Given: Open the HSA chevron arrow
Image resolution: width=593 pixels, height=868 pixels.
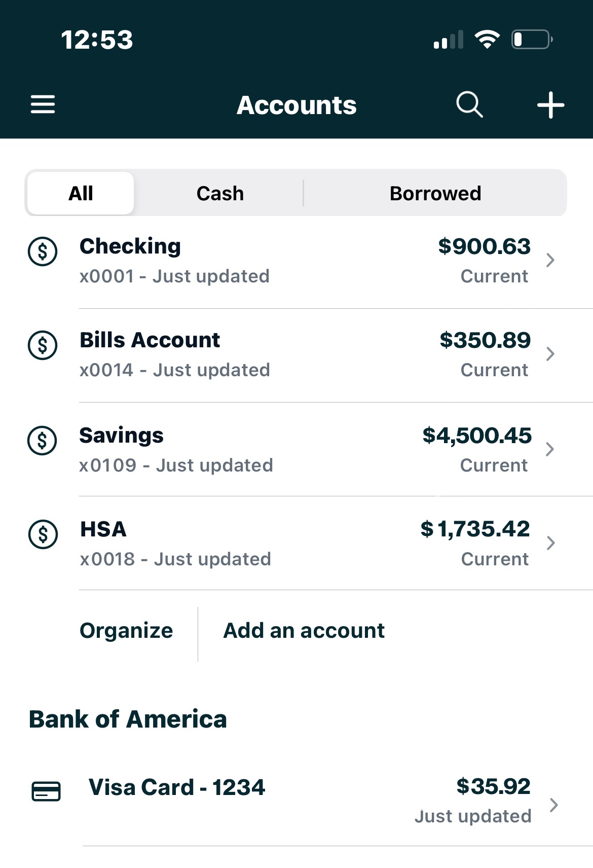Looking at the screenshot, I should 551,543.
